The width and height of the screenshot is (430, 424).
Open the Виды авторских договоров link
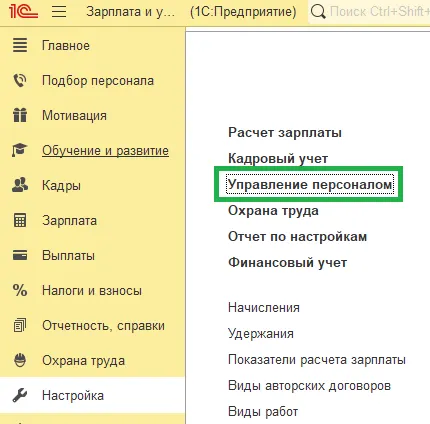click(309, 385)
